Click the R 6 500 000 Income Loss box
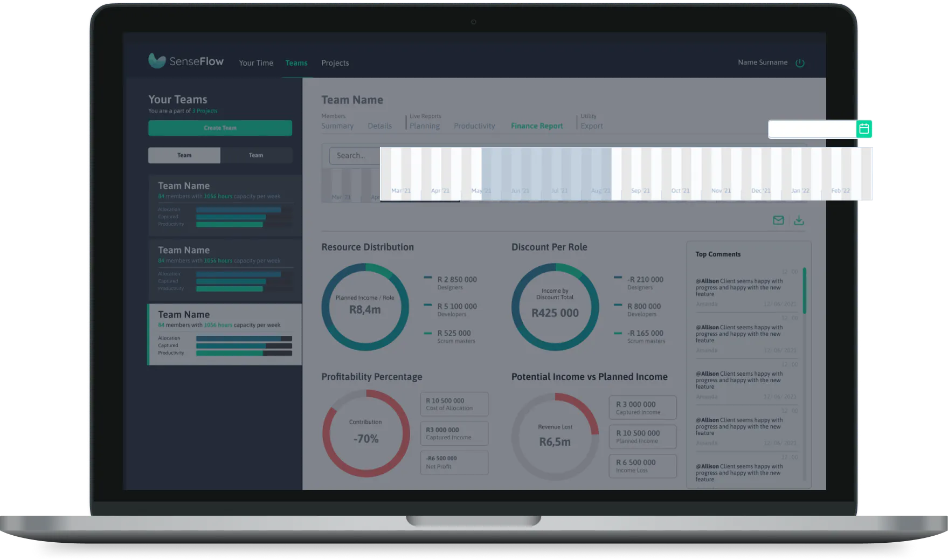 (643, 466)
